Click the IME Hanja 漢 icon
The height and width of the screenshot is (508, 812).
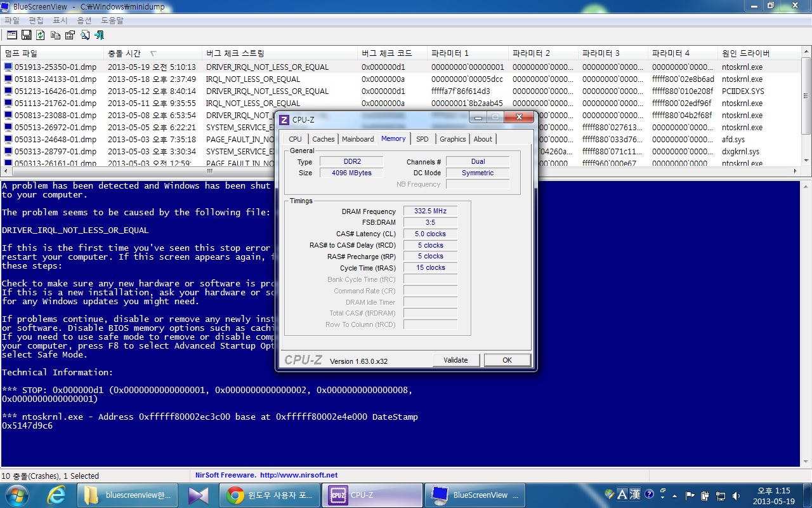pyautogui.click(x=634, y=494)
